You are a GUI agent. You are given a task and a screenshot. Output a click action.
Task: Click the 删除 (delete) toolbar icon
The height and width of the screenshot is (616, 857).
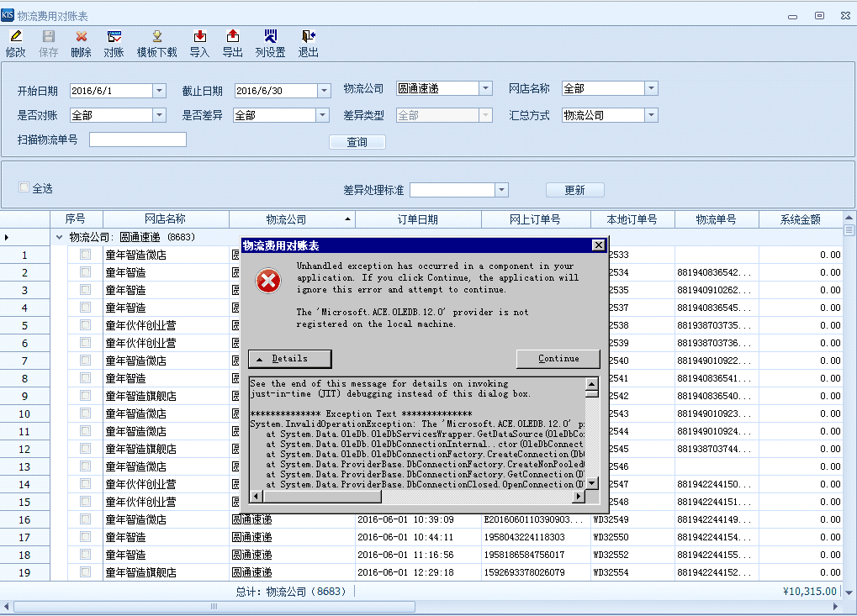[81, 37]
